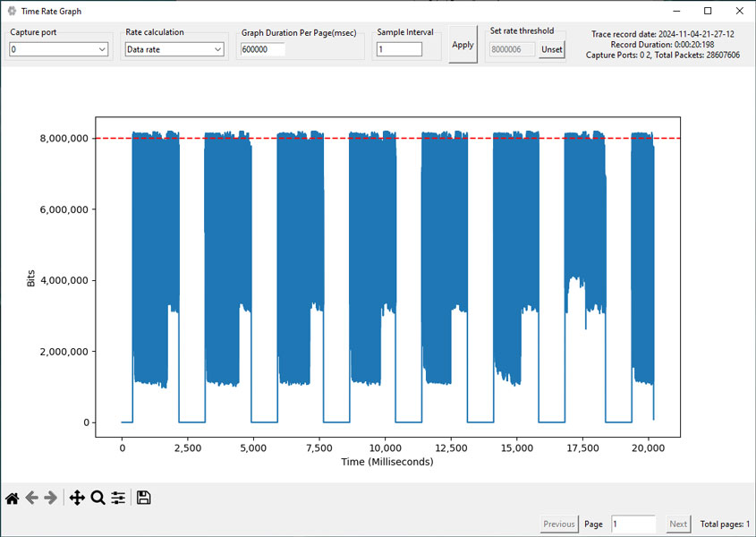Click the 2,000,000 y-axis tick label

pyautogui.click(x=64, y=352)
